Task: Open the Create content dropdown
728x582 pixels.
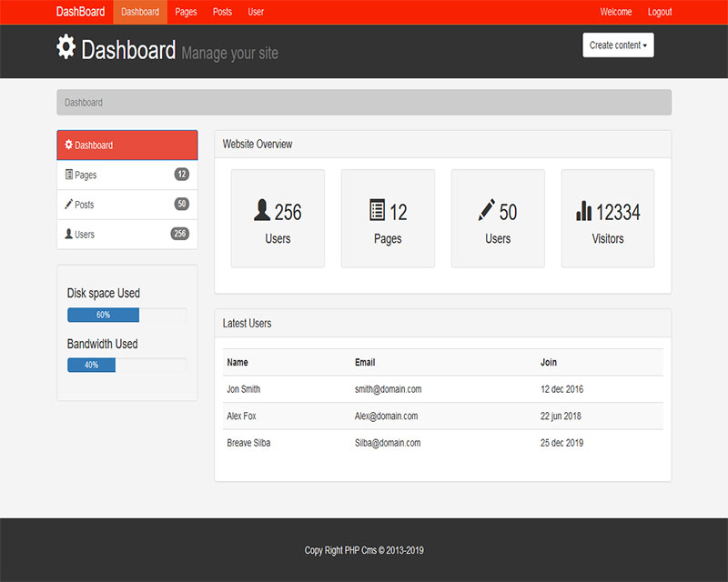Action: coord(618,45)
